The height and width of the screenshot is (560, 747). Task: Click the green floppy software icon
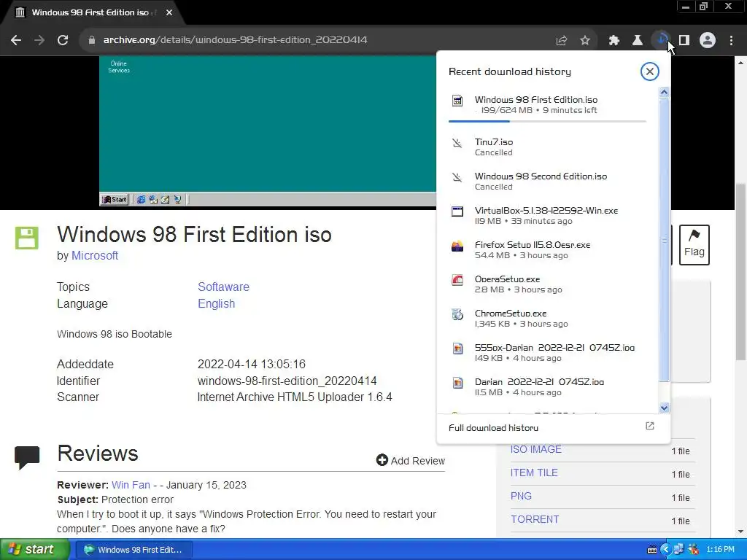[27, 238]
